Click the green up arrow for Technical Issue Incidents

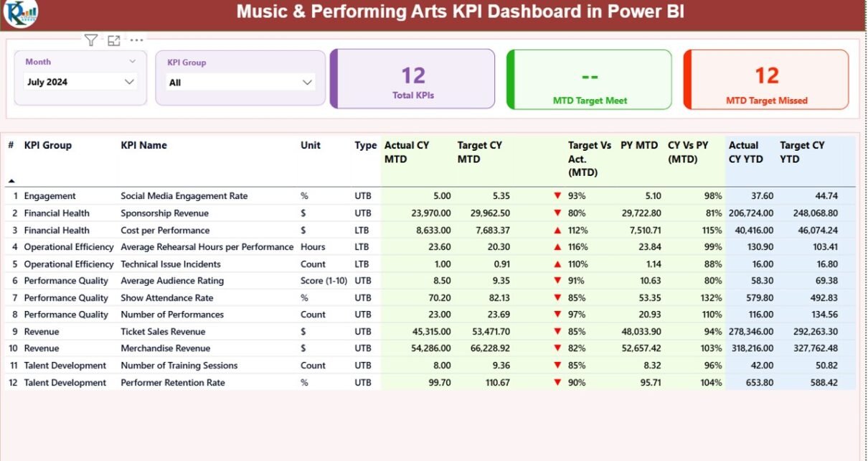(557, 264)
